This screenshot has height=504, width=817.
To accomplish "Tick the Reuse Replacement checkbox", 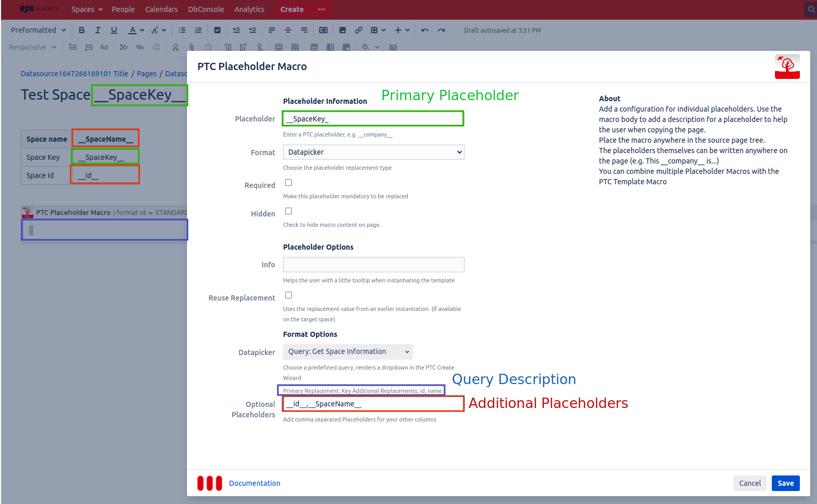I will (x=289, y=295).
